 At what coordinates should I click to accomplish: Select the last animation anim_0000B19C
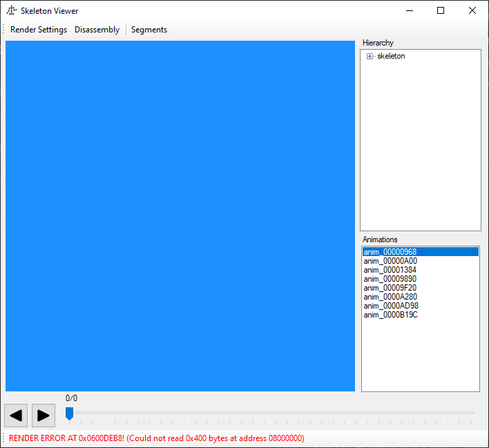[x=391, y=315]
